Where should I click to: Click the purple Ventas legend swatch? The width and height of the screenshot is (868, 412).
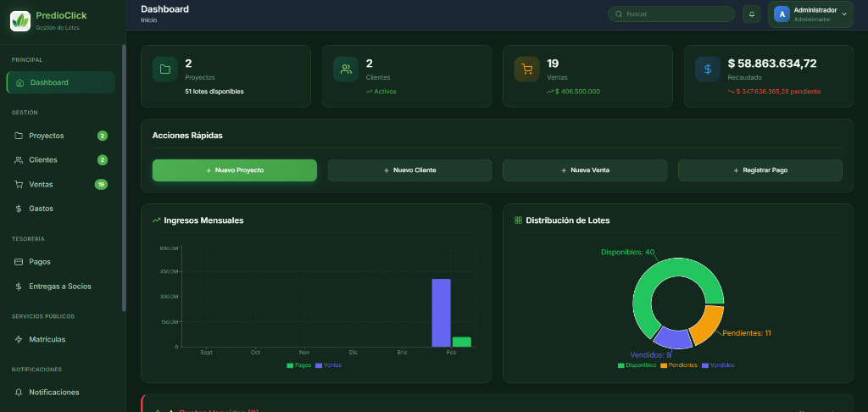(319, 365)
